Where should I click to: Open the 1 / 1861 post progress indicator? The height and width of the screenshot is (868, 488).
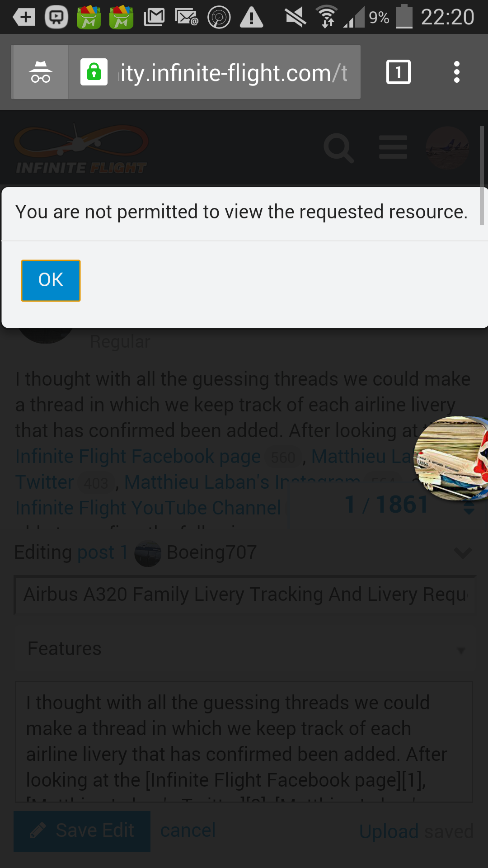[386, 505]
